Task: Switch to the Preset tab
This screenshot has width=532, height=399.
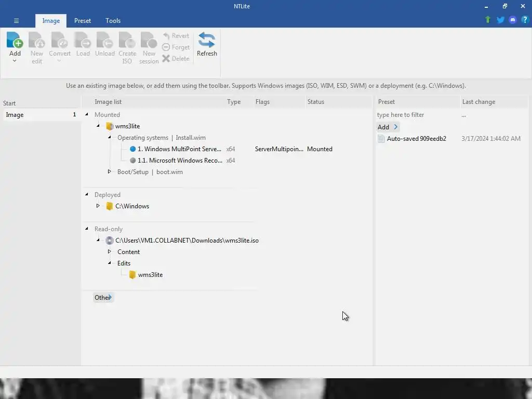Action: tap(83, 21)
